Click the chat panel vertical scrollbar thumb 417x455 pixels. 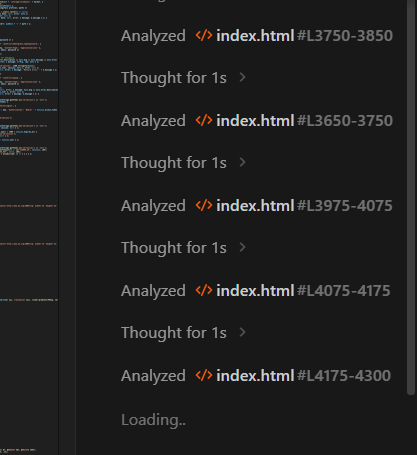[x=411, y=197]
